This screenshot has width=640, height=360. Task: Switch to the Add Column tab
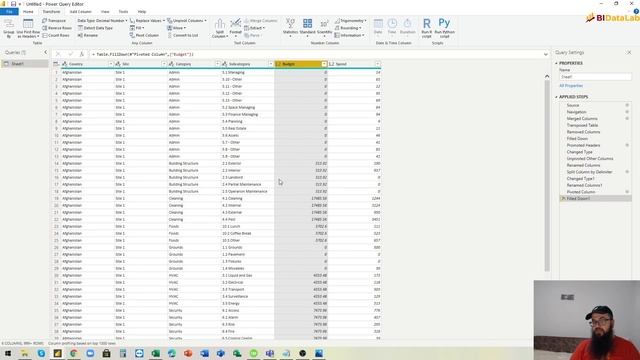[x=80, y=11]
